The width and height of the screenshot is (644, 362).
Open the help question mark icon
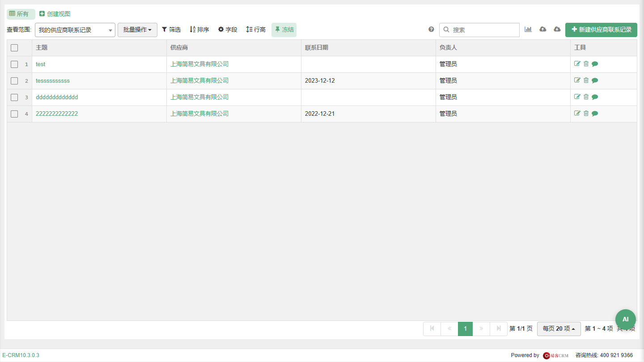431,29
